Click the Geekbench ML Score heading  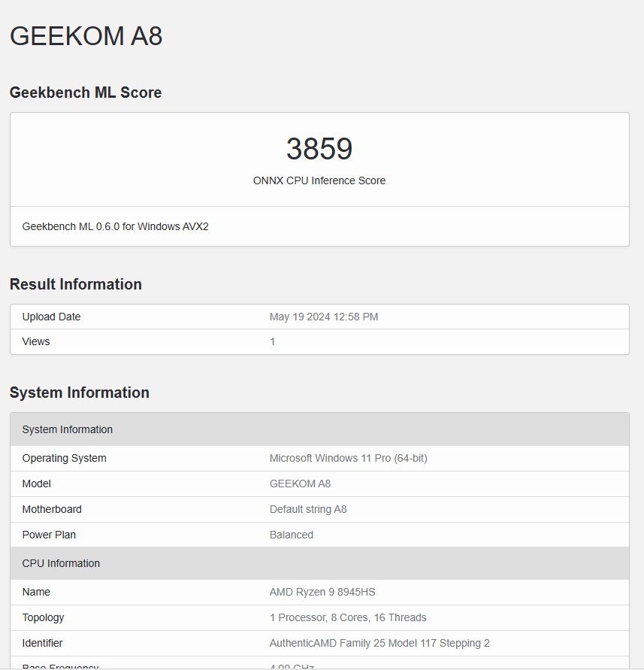tap(86, 92)
